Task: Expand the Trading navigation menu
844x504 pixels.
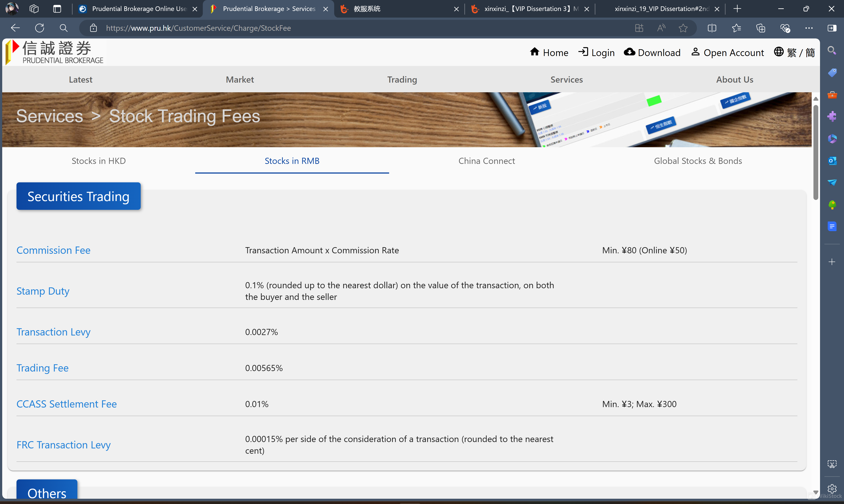Action: tap(402, 80)
